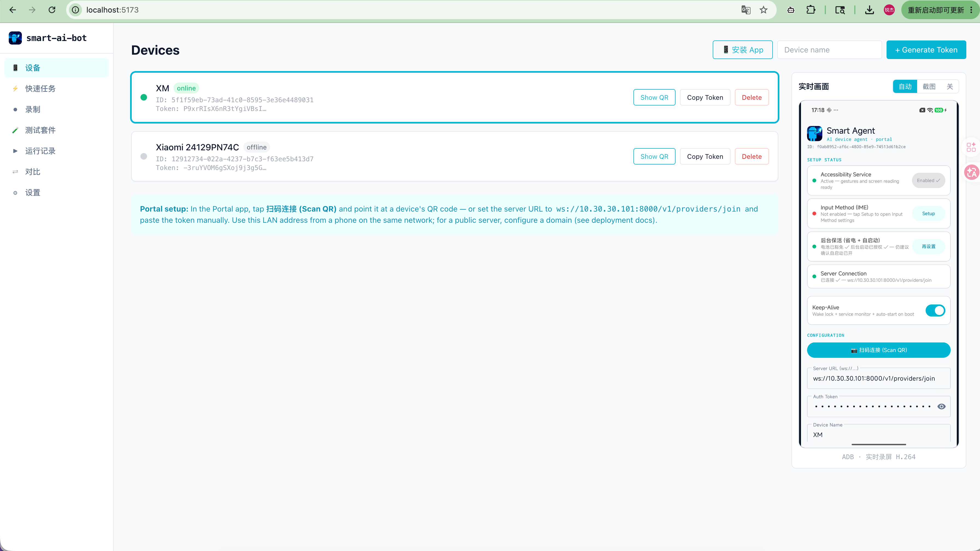Click the site info icon in address bar
Image resolution: width=980 pixels, height=551 pixels.
(76, 10)
